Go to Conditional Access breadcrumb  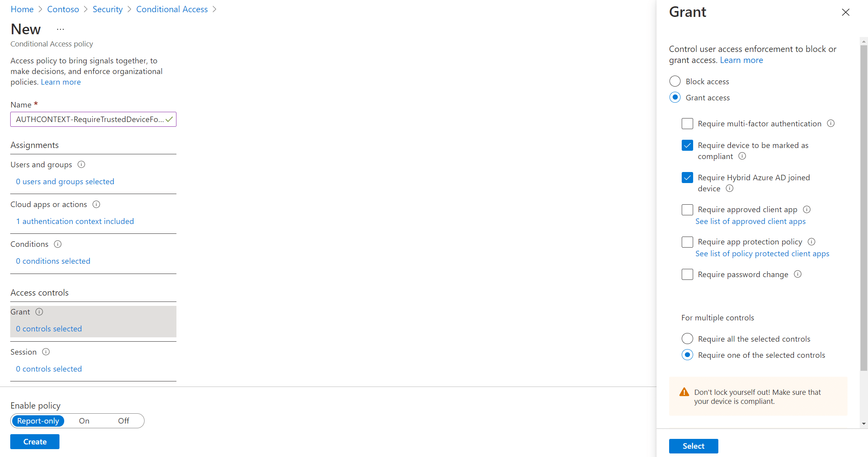click(172, 9)
